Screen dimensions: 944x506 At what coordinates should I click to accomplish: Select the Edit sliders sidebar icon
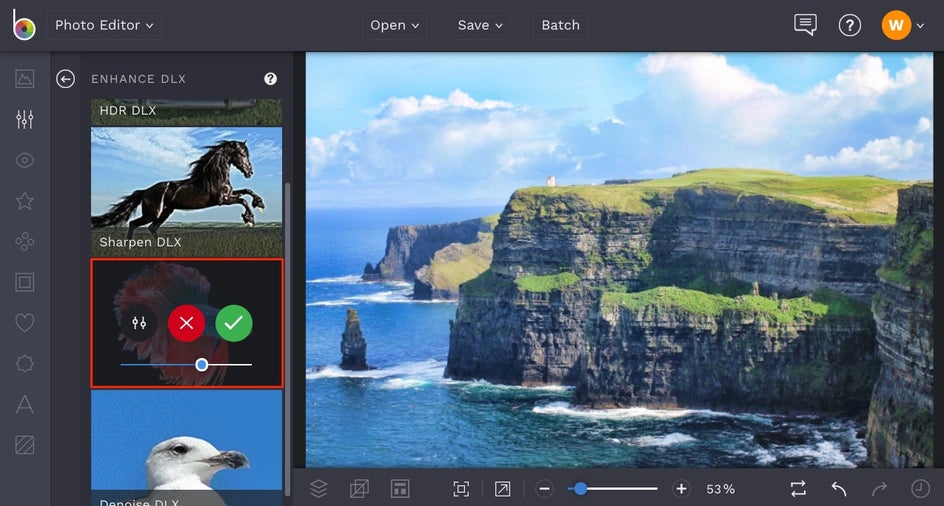tap(25, 119)
